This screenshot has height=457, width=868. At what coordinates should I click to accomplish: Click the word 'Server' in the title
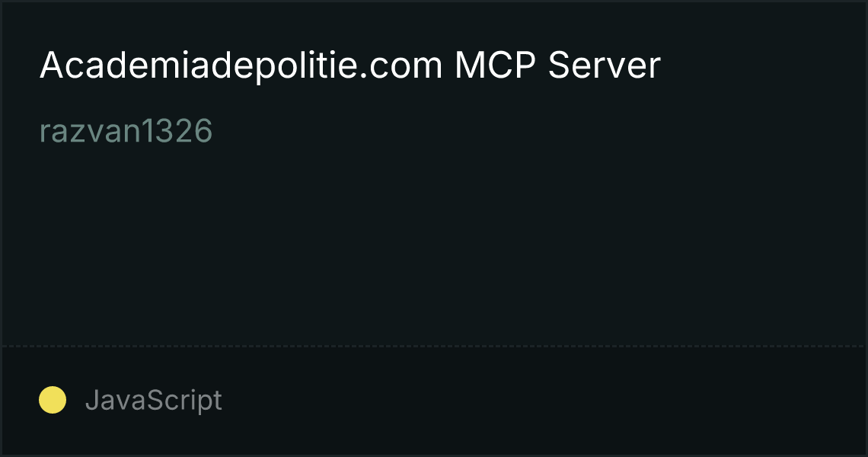point(604,66)
